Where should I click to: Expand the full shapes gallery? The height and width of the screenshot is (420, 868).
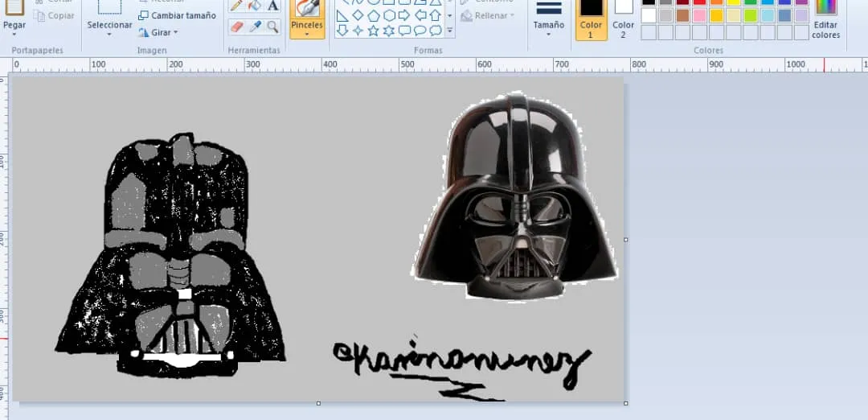coord(449,31)
